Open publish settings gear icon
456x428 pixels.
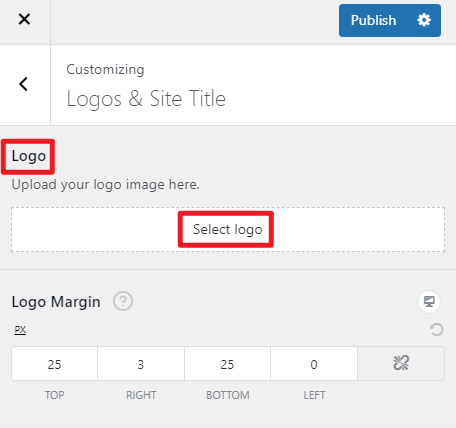424,20
